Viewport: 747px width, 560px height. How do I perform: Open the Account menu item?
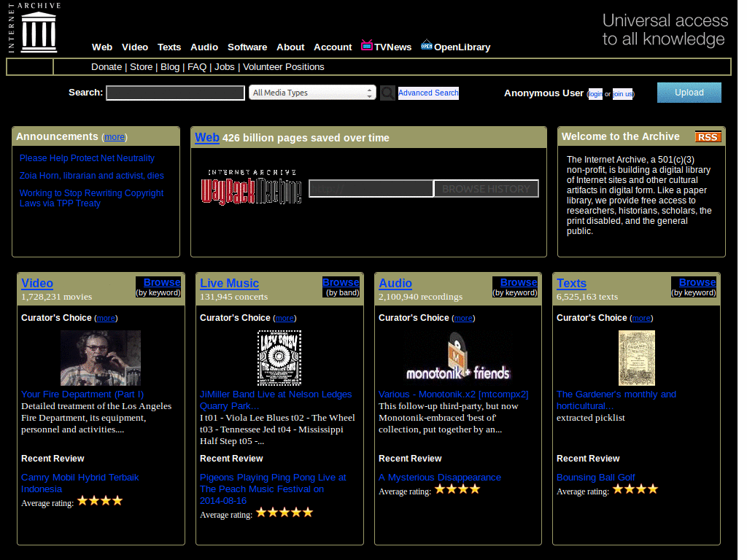pyautogui.click(x=333, y=47)
